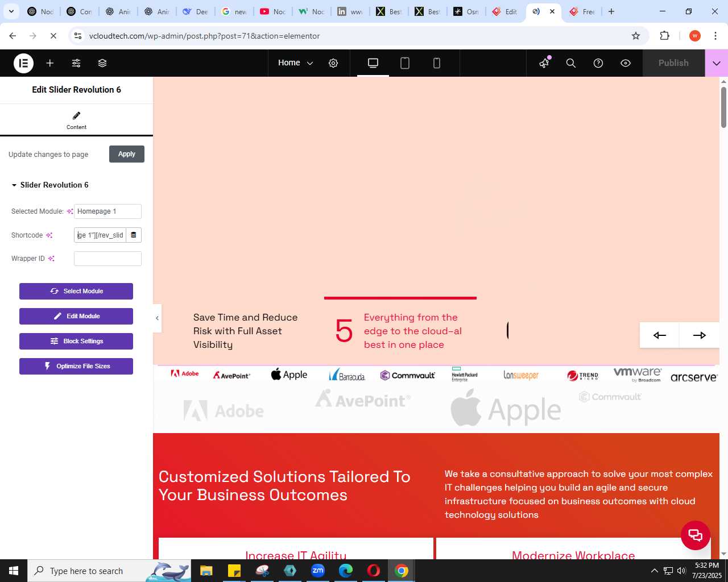
Task: Switch to tablet preview mode
Action: tap(405, 63)
